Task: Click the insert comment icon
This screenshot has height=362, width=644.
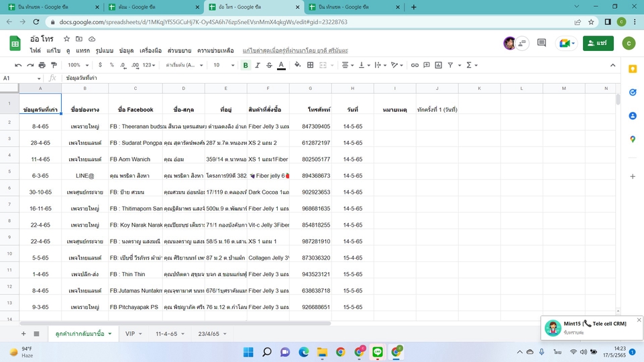Action: pyautogui.click(x=427, y=65)
